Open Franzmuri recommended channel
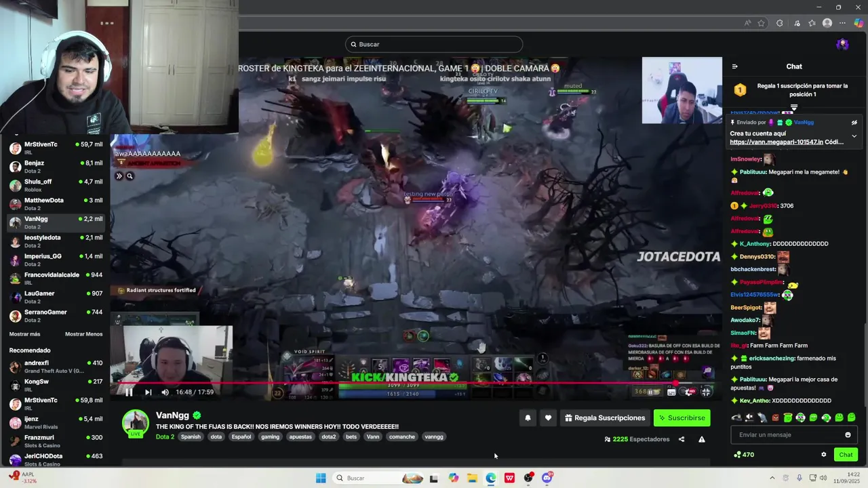Viewport: 868px width, 488px height. click(x=56, y=441)
